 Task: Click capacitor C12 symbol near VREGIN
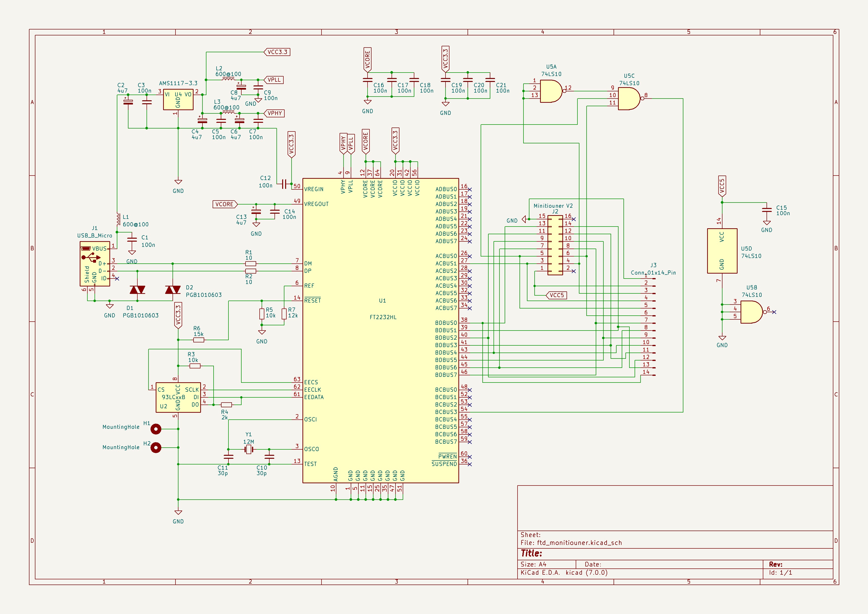point(284,184)
